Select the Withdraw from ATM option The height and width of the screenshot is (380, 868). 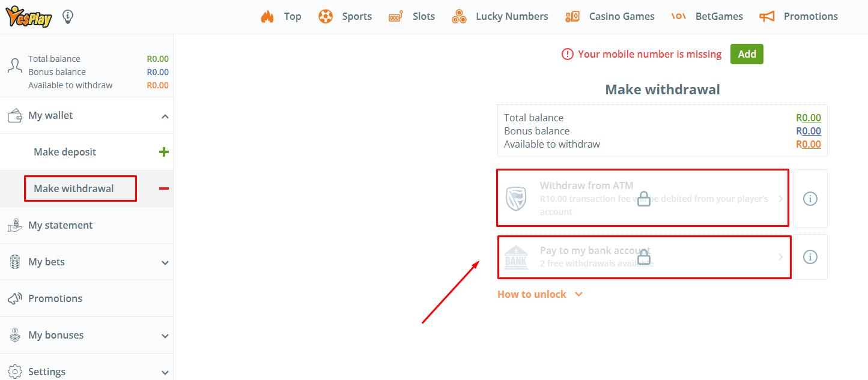(643, 198)
